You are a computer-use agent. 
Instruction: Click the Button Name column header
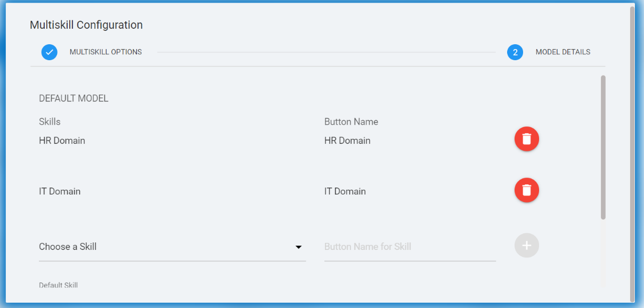pyautogui.click(x=351, y=121)
